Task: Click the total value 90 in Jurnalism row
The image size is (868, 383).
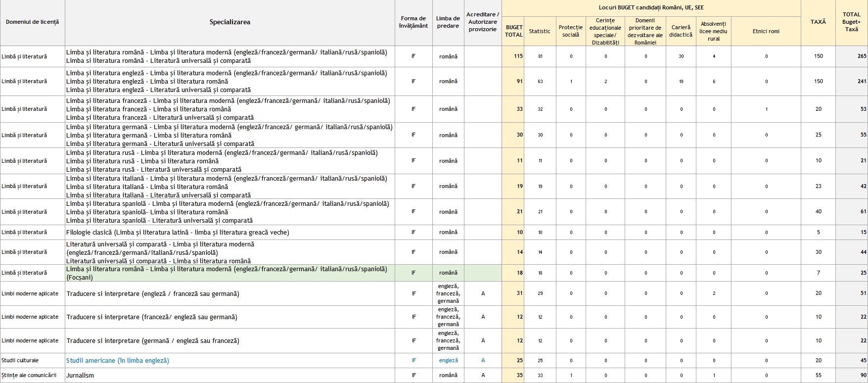Action: [852, 376]
